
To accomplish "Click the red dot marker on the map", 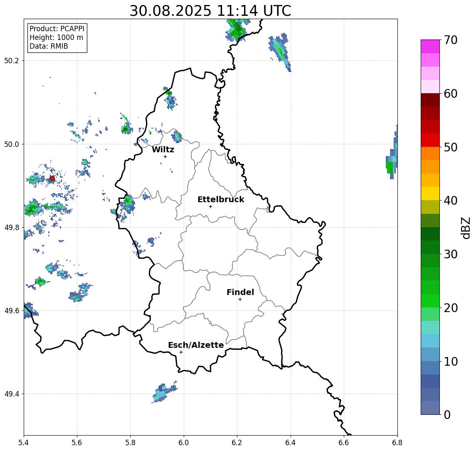I will (52, 178).
